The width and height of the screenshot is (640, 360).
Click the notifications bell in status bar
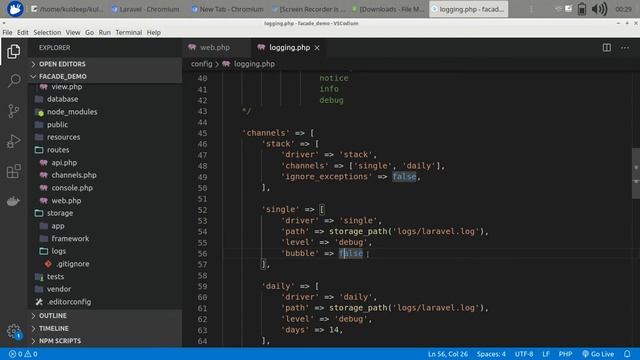click(x=627, y=354)
